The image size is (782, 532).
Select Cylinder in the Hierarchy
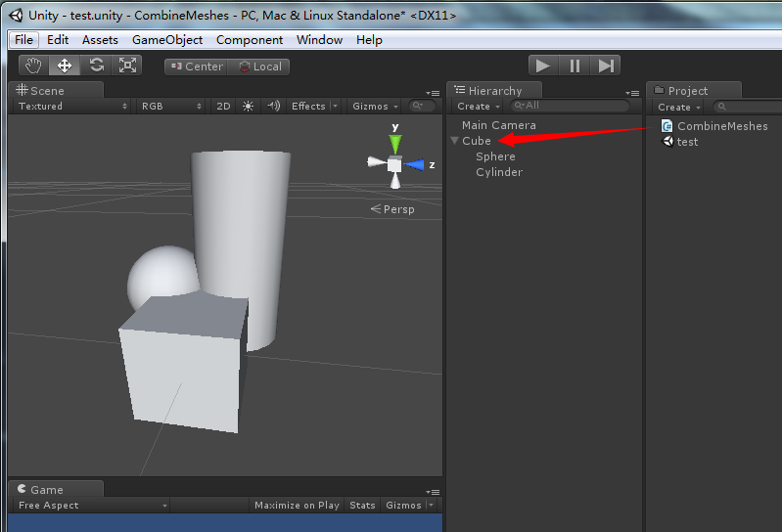click(x=499, y=172)
